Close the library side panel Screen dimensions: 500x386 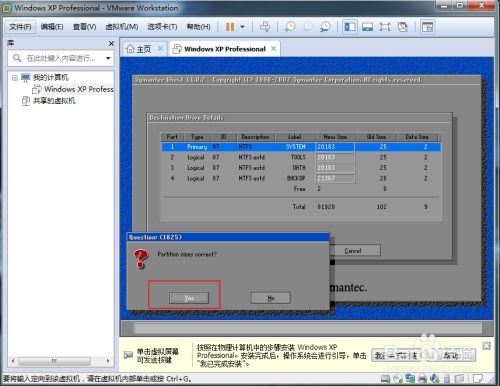[x=111, y=43]
